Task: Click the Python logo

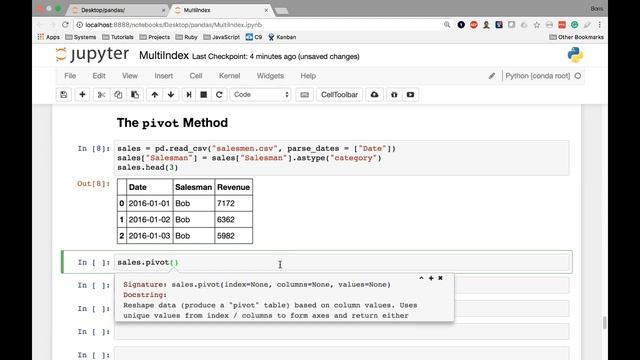Action: (x=575, y=55)
